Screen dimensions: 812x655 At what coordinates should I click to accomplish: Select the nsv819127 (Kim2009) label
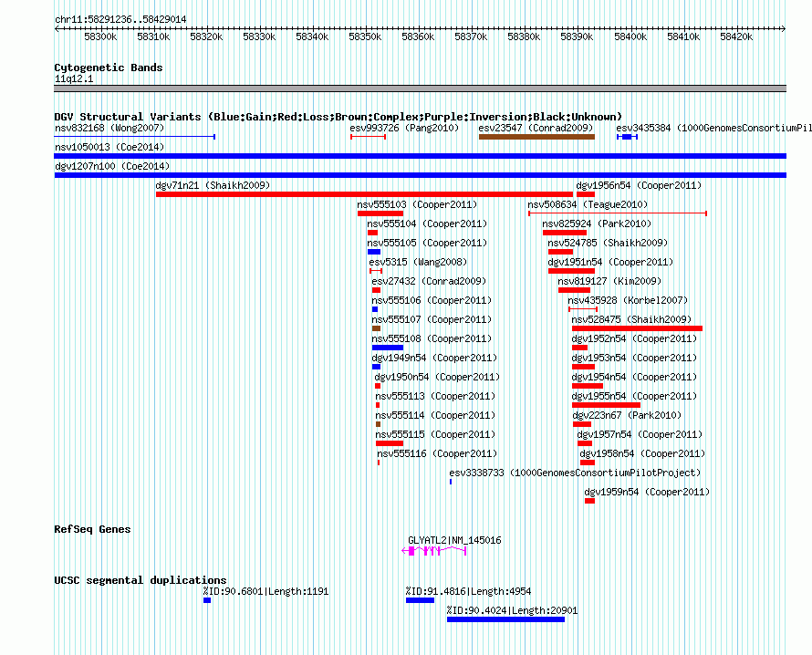pos(609,281)
